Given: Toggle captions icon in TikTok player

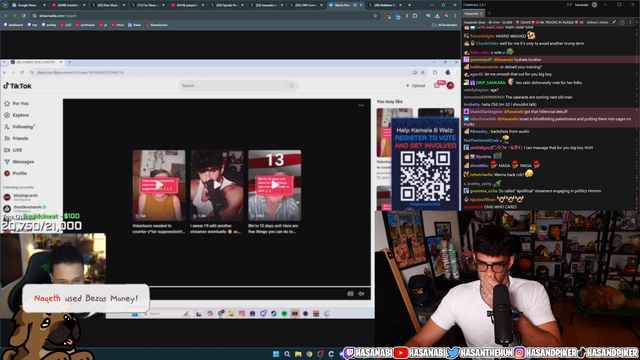Looking at the screenshot, I should [x=350, y=293].
